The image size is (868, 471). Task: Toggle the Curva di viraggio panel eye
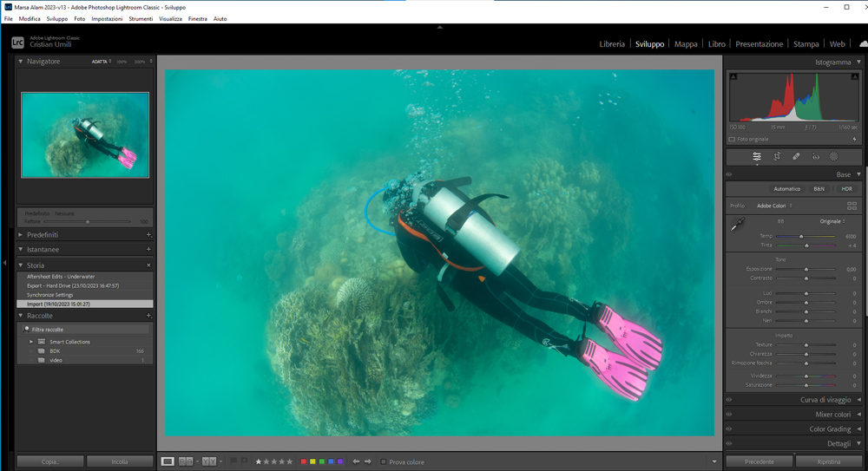[x=729, y=400]
